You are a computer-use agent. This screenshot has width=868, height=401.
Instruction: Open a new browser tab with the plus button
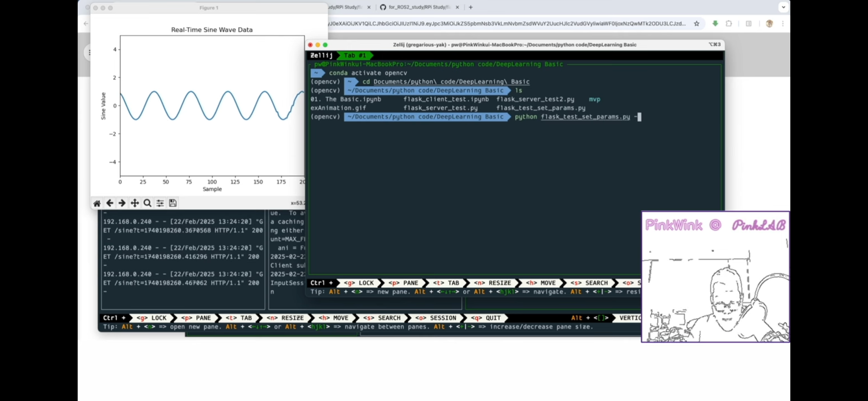click(471, 7)
